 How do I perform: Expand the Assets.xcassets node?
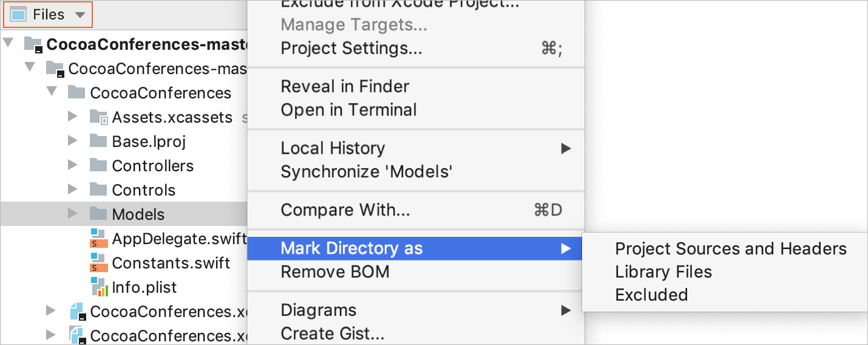point(73,117)
